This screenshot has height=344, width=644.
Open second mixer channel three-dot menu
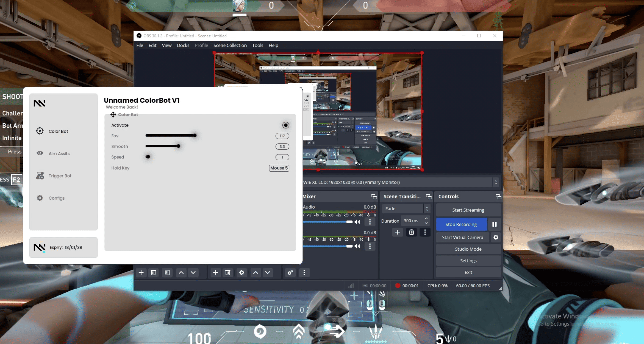pos(370,246)
